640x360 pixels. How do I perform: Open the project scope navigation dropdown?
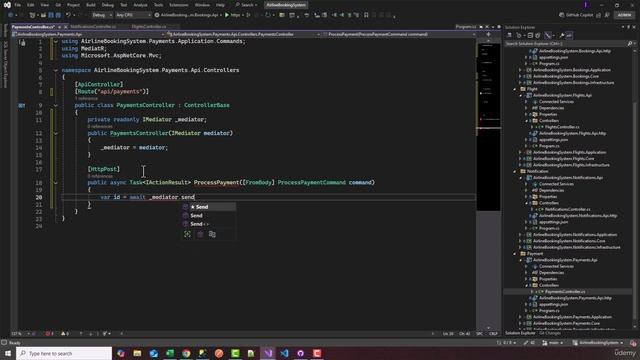[x=88, y=34]
